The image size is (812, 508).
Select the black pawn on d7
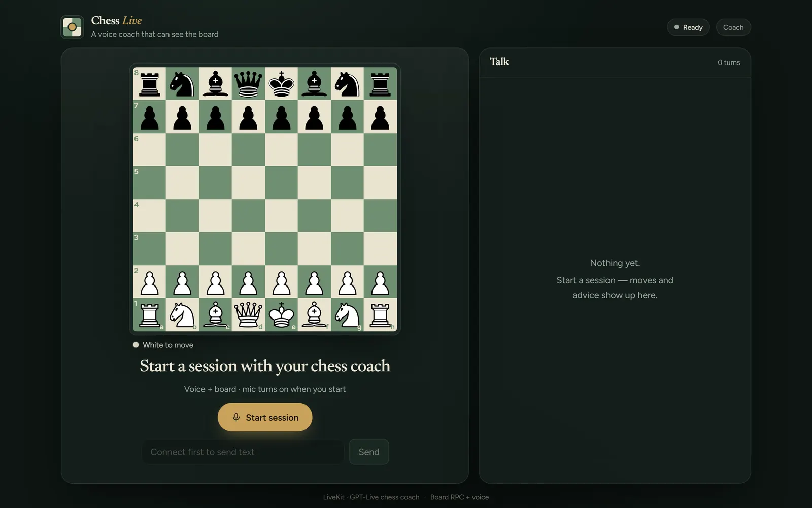[248, 116]
